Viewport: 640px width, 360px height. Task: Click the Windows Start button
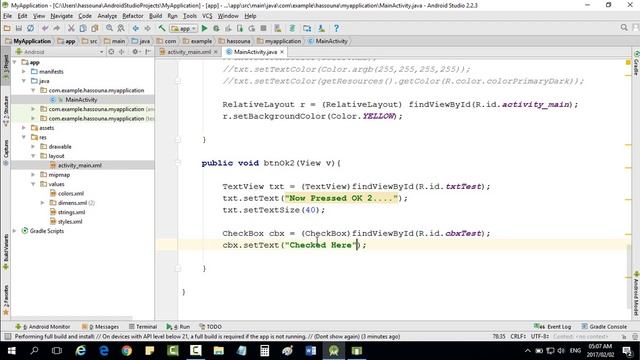point(11,351)
